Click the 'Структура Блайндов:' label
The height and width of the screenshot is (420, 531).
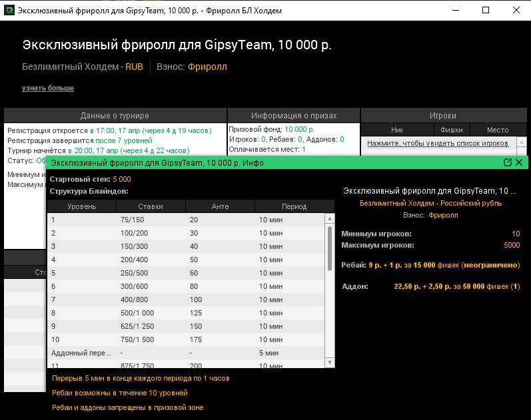(x=89, y=191)
